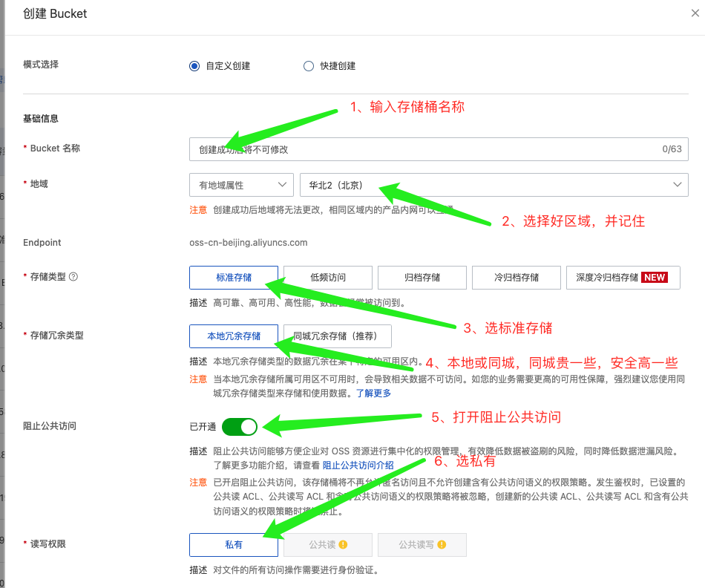
Task: Choose 标准存储 storage type
Action: tap(234, 278)
